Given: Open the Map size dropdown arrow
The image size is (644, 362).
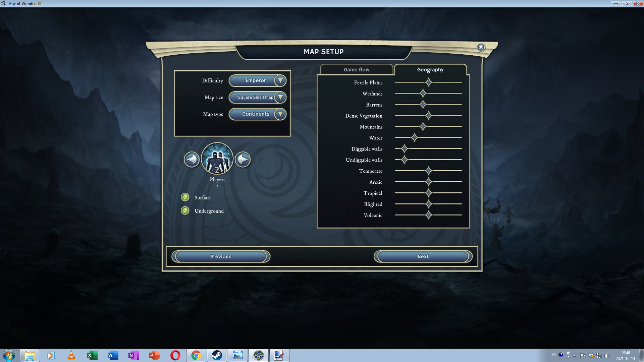Looking at the screenshot, I should tap(280, 97).
